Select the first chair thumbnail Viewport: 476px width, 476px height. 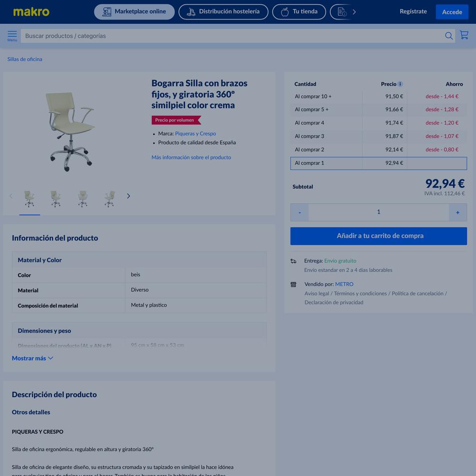tap(30, 199)
